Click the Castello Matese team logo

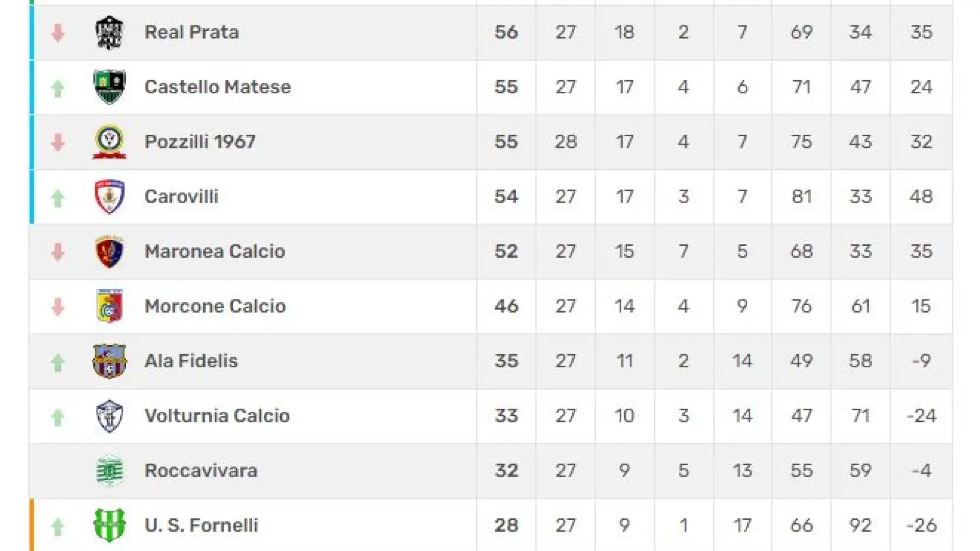(x=110, y=87)
